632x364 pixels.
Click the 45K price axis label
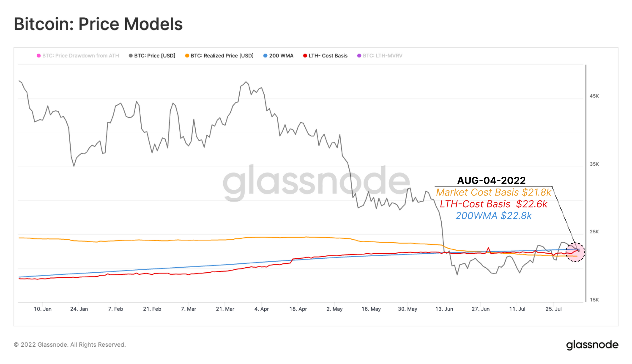click(x=594, y=96)
